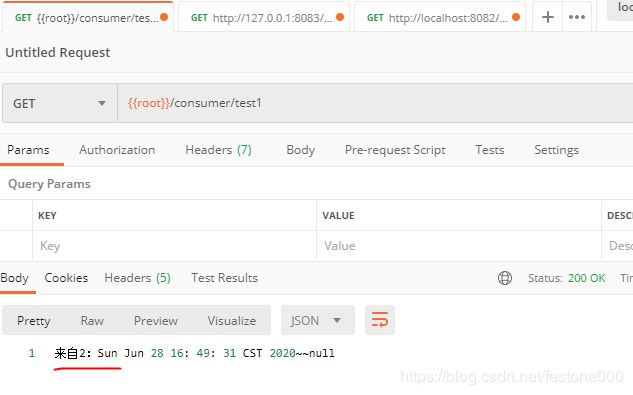633x395 pixels.
Task: Click the query param Key field
Action: pos(174,246)
